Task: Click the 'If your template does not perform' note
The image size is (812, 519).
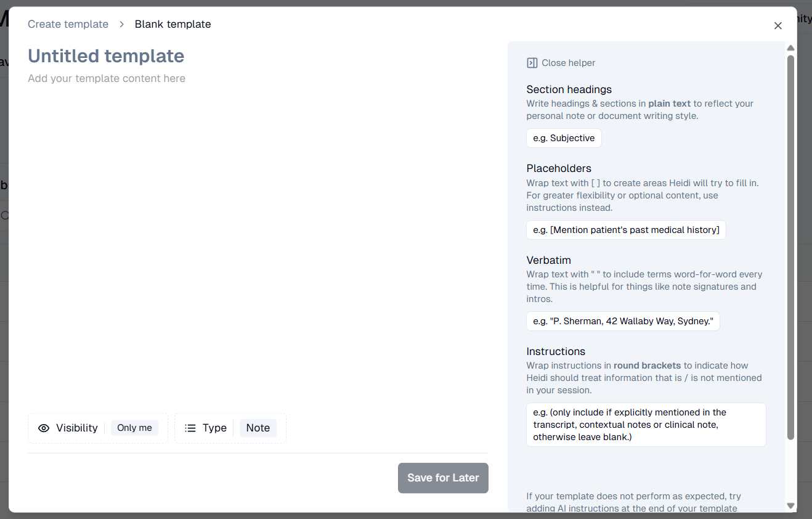Action: (634, 502)
